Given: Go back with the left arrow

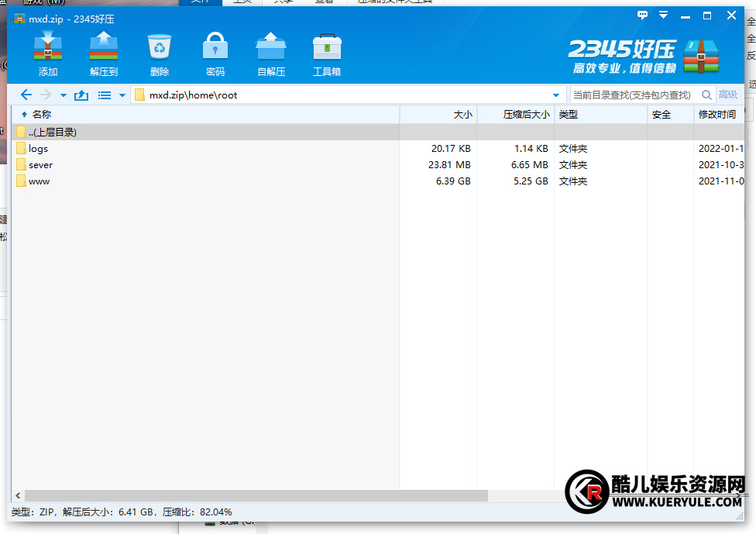Looking at the screenshot, I should point(26,95).
